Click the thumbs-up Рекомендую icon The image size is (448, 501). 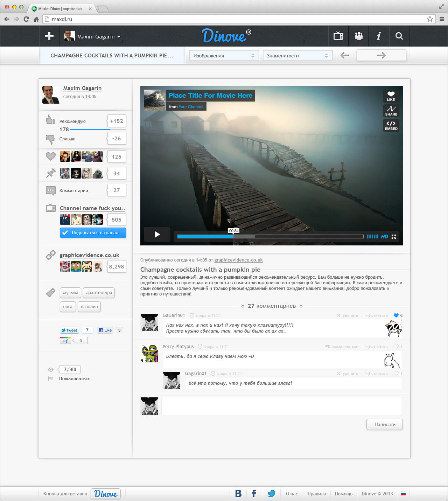pos(50,120)
